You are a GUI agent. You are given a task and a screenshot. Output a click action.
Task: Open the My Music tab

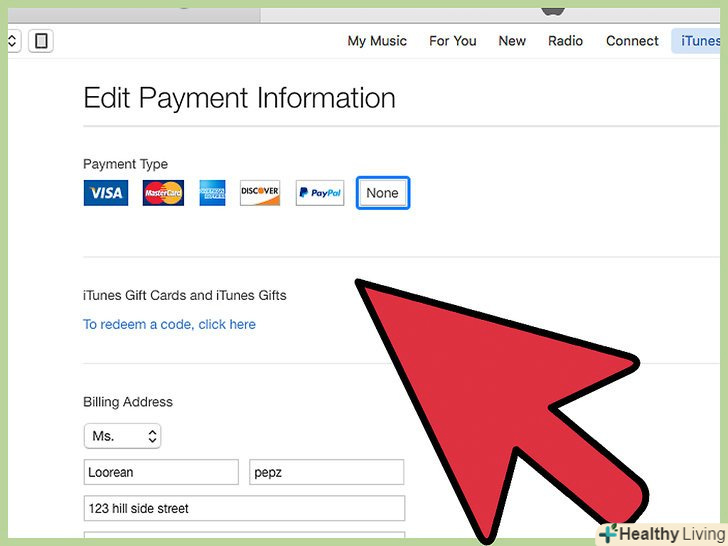[x=377, y=41]
